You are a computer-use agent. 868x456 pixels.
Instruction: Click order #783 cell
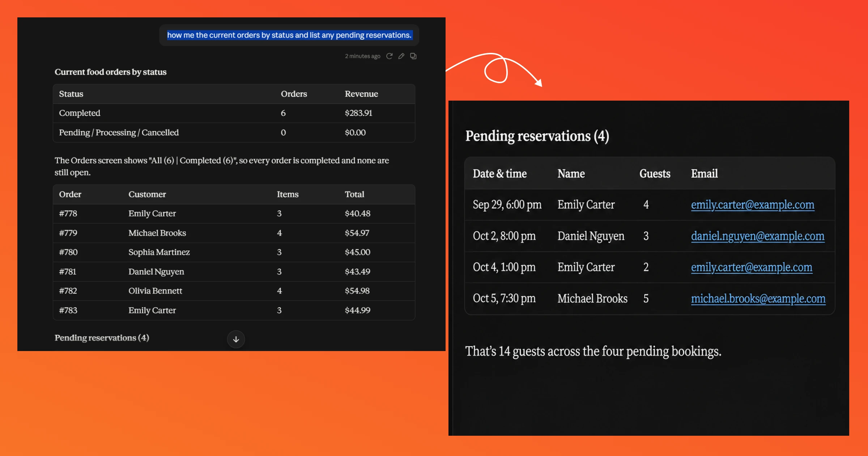click(x=68, y=311)
